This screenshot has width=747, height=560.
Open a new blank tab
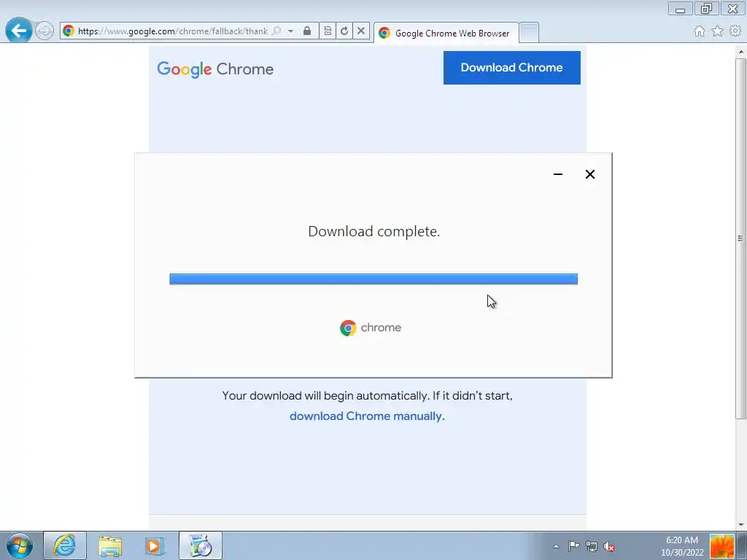(529, 33)
